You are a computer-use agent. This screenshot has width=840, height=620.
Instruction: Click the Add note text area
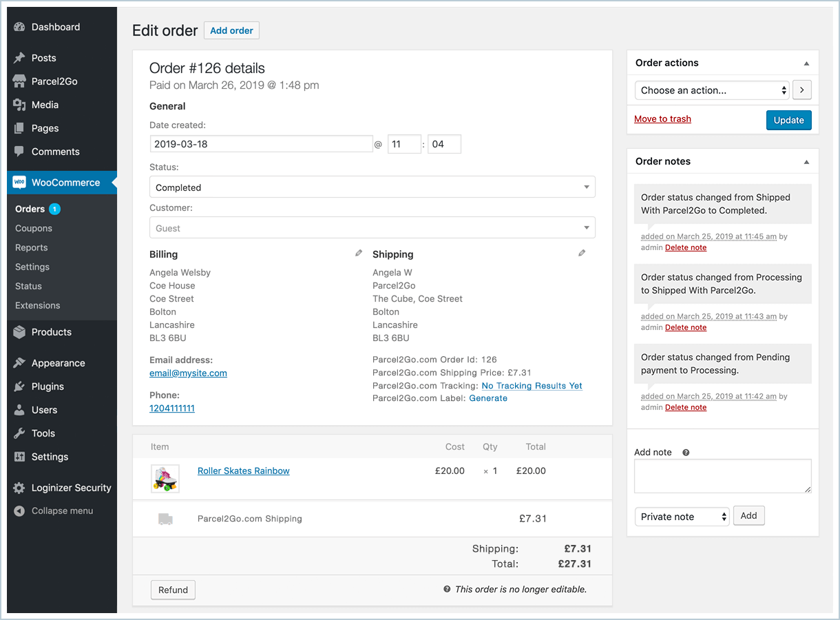(722, 476)
